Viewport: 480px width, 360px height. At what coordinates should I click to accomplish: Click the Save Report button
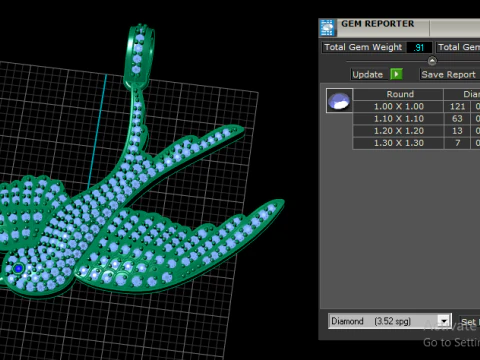pos(449,74)
